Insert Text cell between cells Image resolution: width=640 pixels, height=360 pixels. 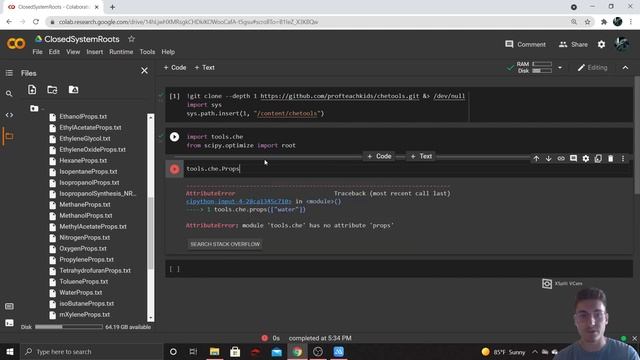[421, 156]
